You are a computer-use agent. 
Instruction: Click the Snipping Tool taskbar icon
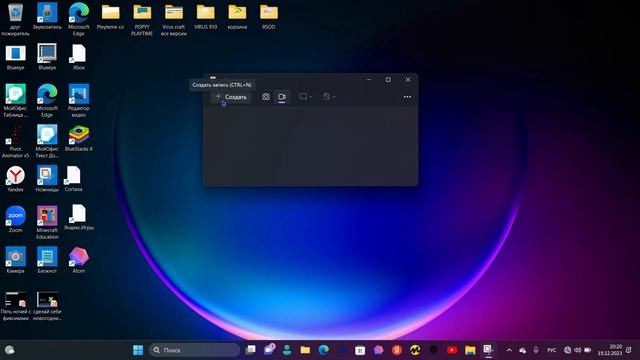point(488,350)
